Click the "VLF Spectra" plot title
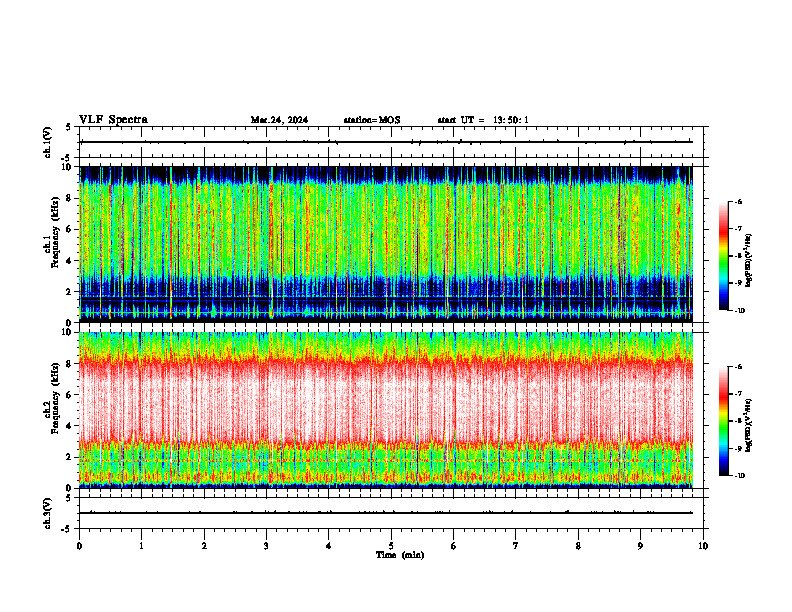Image resolution: width=792 pixels, height=612 pixels. (x=113, y=120)
